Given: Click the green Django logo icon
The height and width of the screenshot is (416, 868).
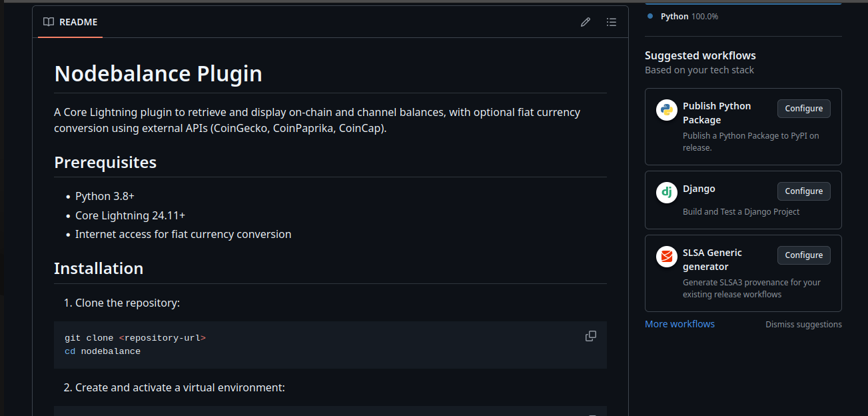Looking at the screenshot, I should 666,193.
